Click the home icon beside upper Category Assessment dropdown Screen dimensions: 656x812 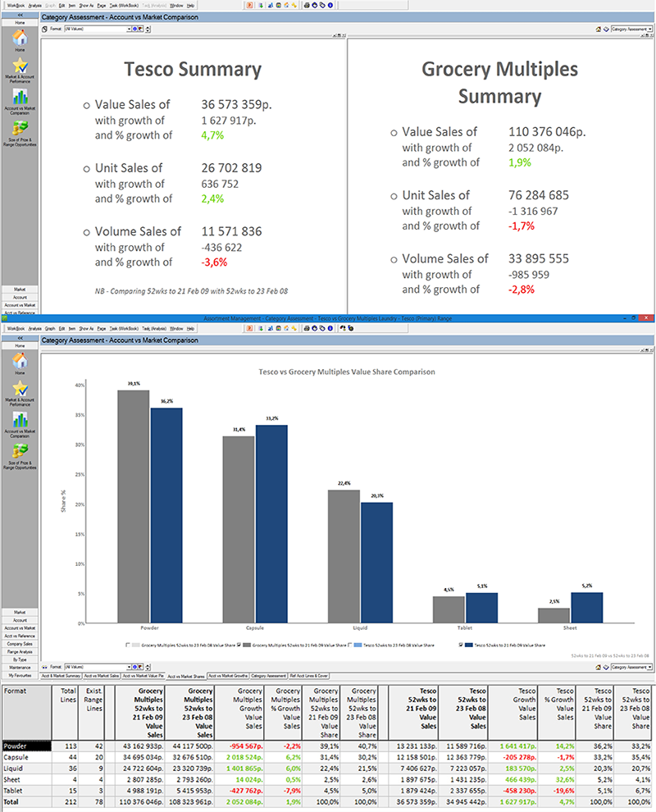click(x=599, y=30)
